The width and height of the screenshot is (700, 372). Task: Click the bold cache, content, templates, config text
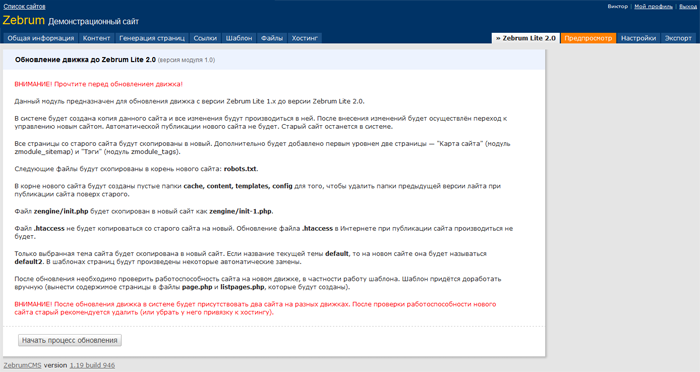click(238, 186)
